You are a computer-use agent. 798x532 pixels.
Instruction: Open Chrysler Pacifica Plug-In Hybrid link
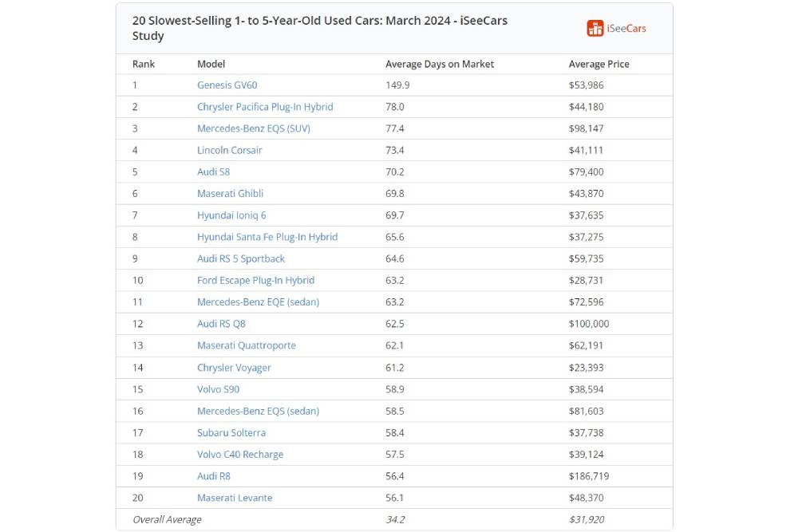tap(265, 107)
